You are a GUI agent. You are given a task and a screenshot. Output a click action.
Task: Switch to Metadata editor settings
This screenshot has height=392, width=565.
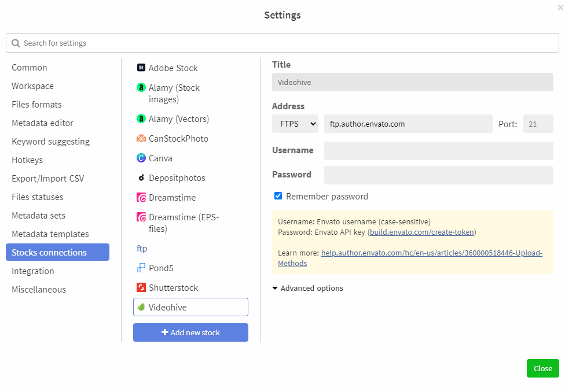[x=42, y=123]
